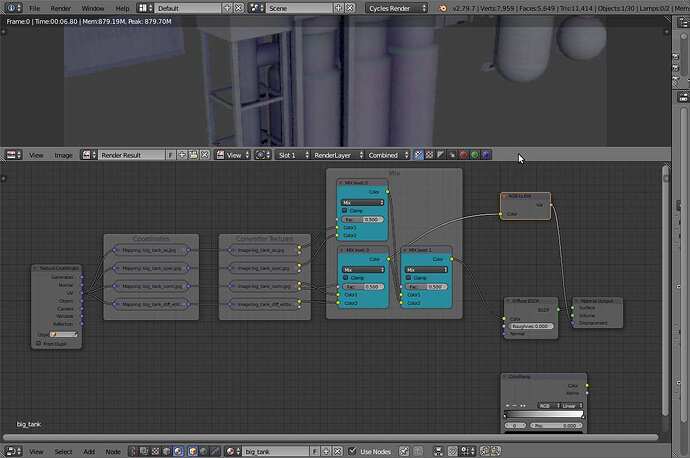Open node editor type selector icon
The width and height of the screenshot is (690, 458).
(14, 451)
